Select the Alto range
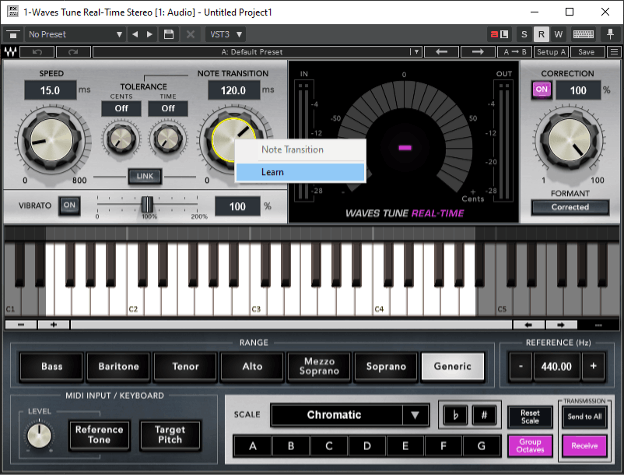Viewport: 624px width, 476px height. click(x=252, y=367)
